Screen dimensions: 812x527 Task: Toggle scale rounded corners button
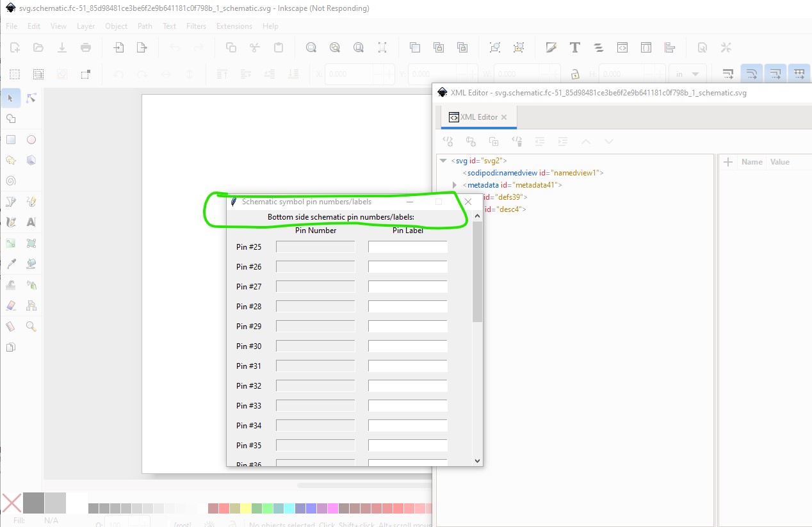(x=752, y=74)
